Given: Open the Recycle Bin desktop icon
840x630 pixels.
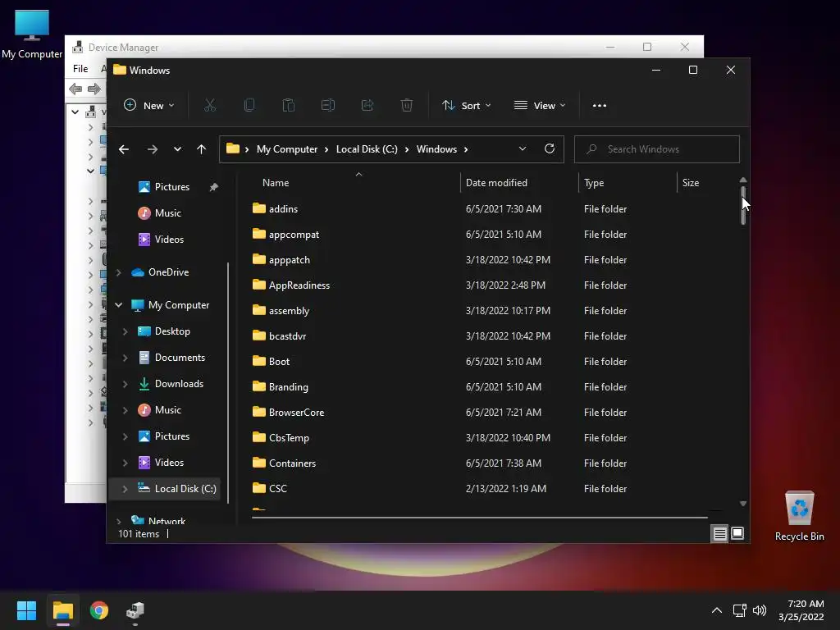Looking at the screenshot, I should 799,516.
